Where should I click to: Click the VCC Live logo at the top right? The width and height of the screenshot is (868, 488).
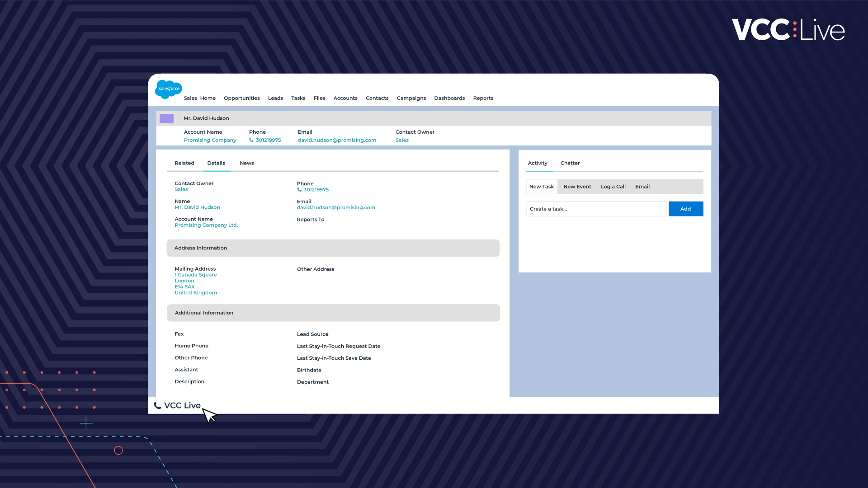pyautogui.click(x=788, y=30)
